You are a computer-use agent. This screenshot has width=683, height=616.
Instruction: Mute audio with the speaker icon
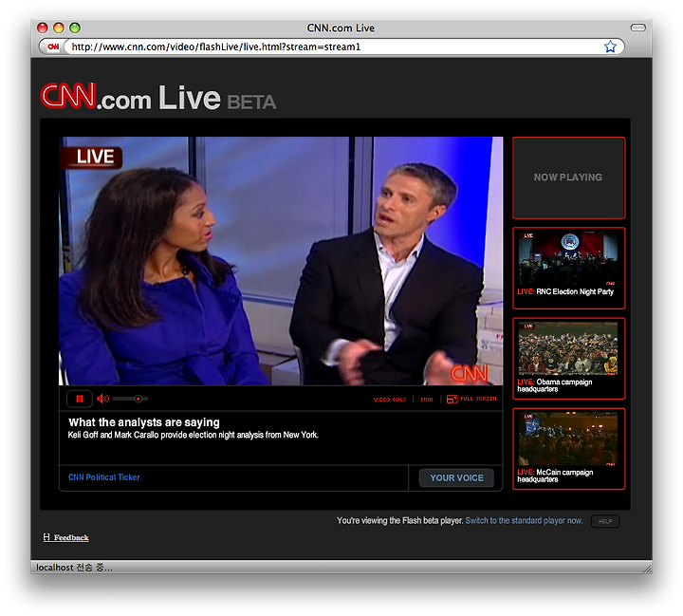[x=102, y=399]
